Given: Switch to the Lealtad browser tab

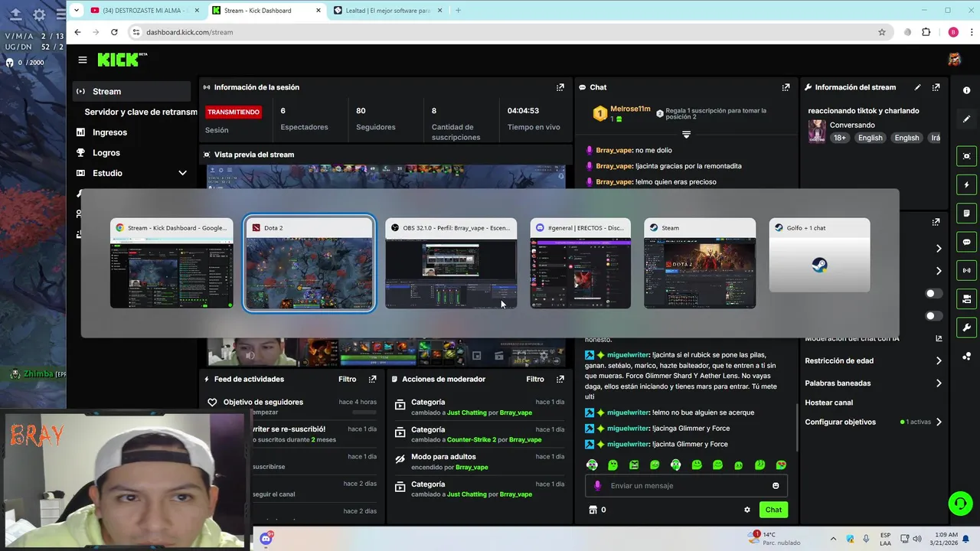Looking at the screenshot, I should (x=387, y=10).
